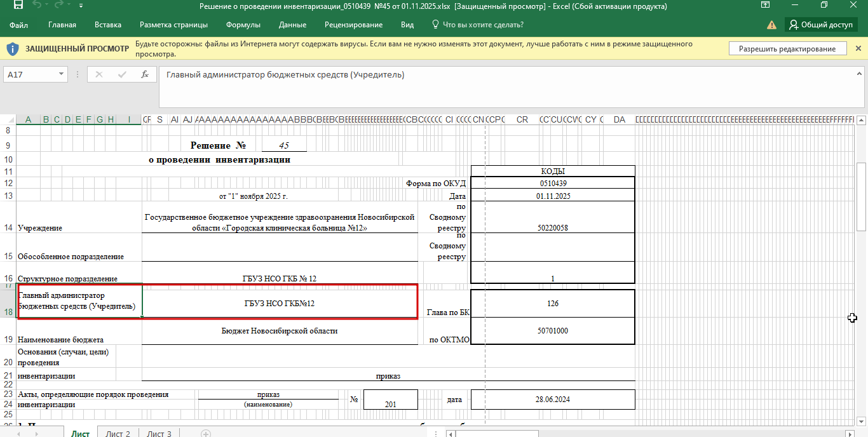Open the Формулы ribbon tab
Viewport: 868px width, 437px height.
(x=243, y=25)
